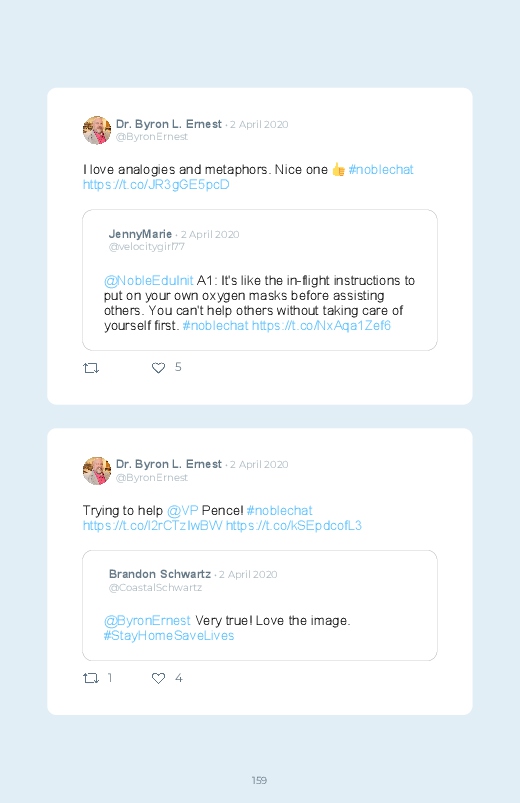The image size is (520, 803).
Task: Open Dr. Byron's avatar on the second tweet
Action: pyautogui.click(x=97, y=471)
